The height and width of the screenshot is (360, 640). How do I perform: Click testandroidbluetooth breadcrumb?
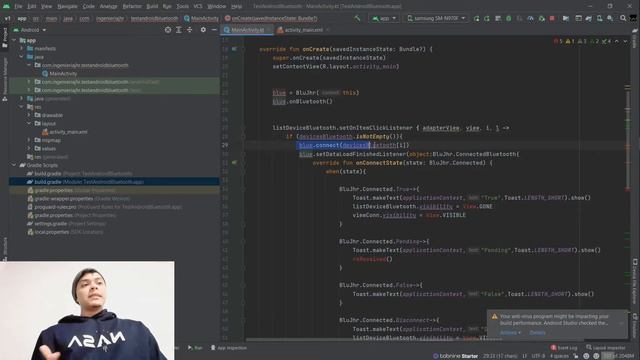[154, 18]
